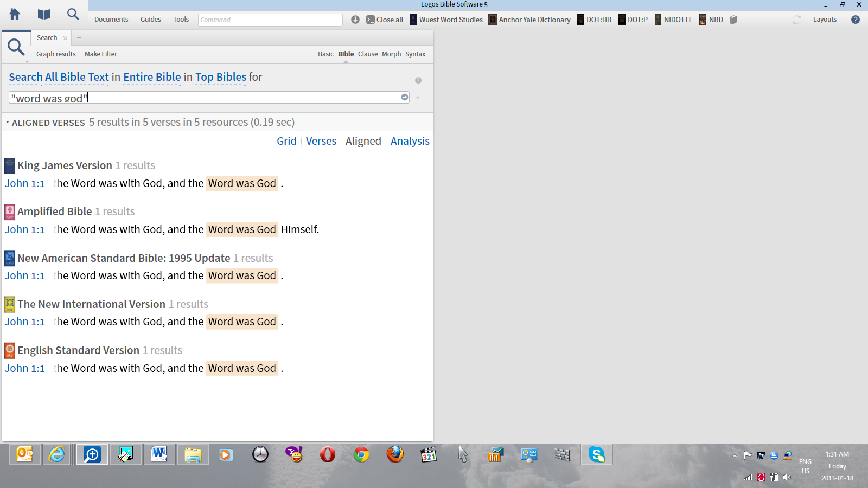Click the Amplified Bible cover icon

coord(10,211)
